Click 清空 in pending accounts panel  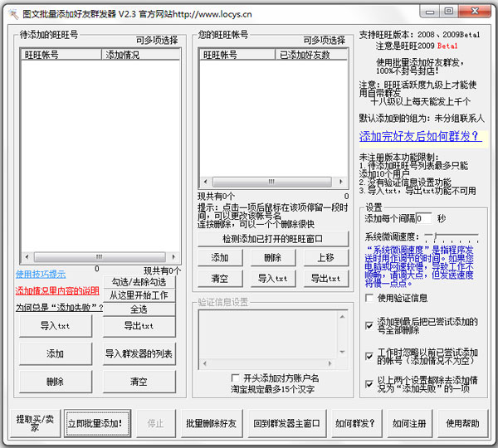pos(139,382)
